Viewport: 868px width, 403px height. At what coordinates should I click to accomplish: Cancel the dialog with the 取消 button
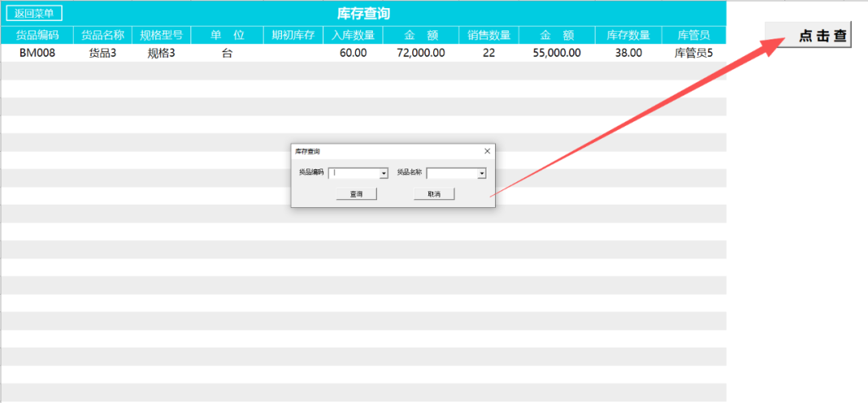pos(434,194)
